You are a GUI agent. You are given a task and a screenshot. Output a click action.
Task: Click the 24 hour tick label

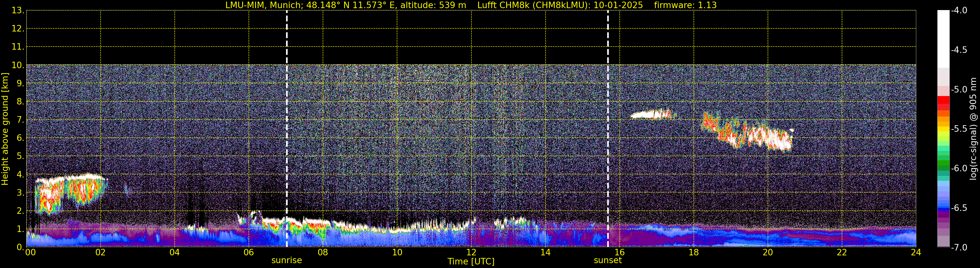[x=916, y=252]
